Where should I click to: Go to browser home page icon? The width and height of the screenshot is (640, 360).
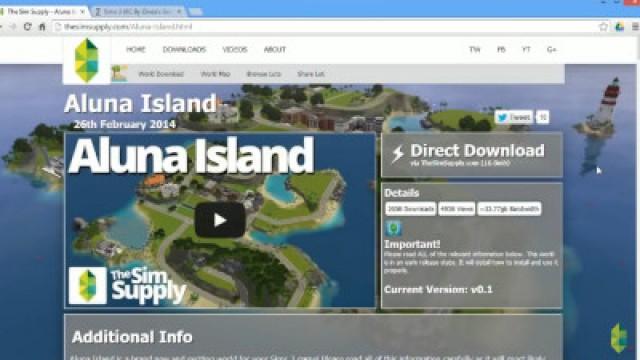click(42, 27)
